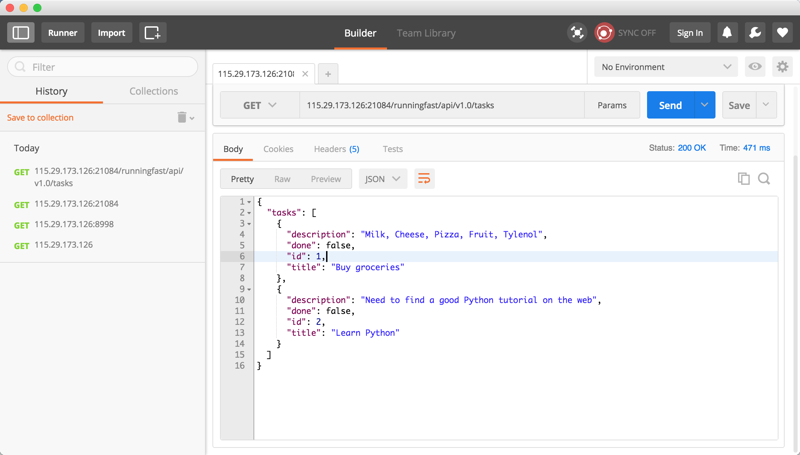Collapse the tasks array on line 2
The height and width of the screenshot is (455, 800).
249,213
